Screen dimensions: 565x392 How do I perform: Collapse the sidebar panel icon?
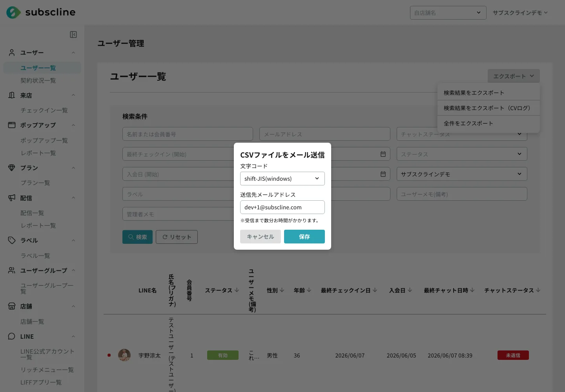click(x=73, y=34)
